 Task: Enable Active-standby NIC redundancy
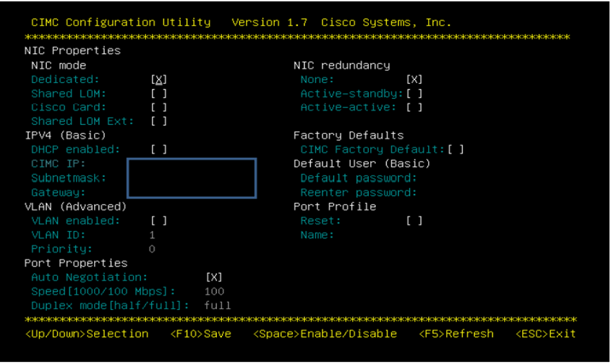(414, 94)
